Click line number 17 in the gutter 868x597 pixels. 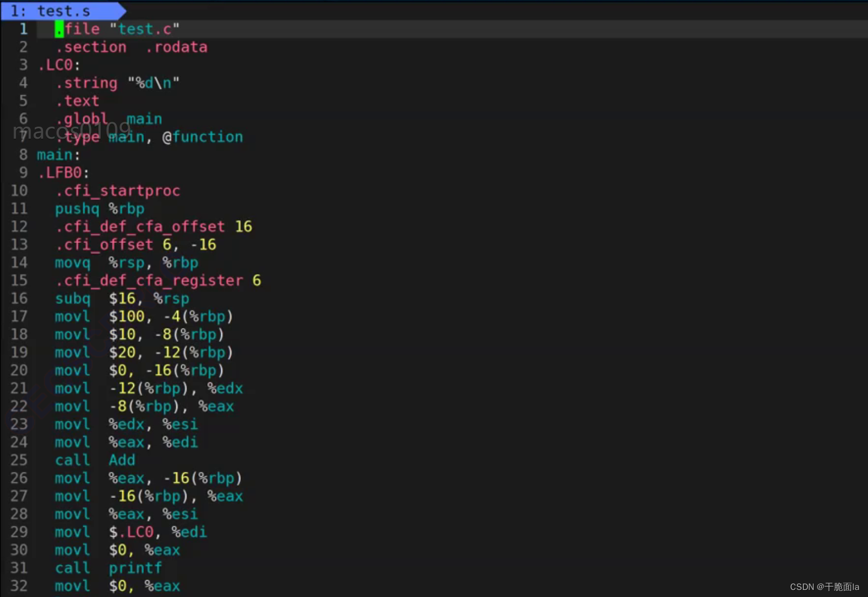(19, 316)
